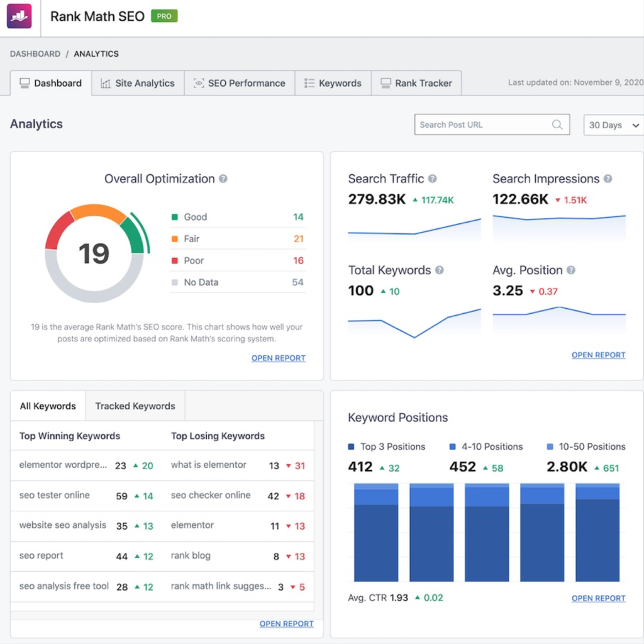Image resolution: width=644 pixels, height=644 pixels.
Task: Click the Poor red legend square
Action: 175,260
